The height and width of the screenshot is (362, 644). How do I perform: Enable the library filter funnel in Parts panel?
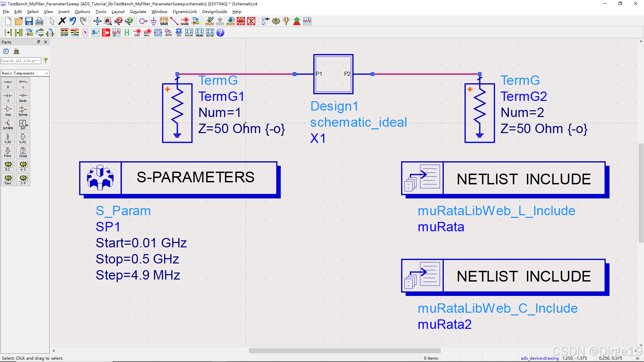pyautogui.click(x=46, y=61)
